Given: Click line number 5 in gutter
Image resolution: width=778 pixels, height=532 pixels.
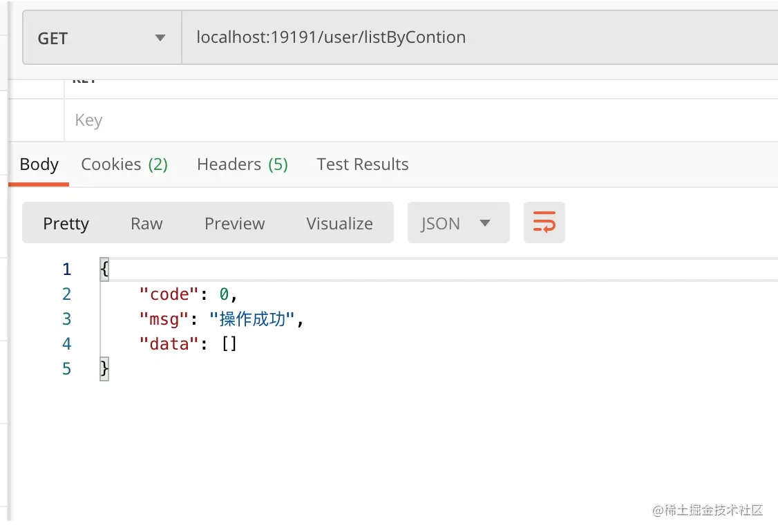Looking at the screenshot, I should click(x=66, y=369).
